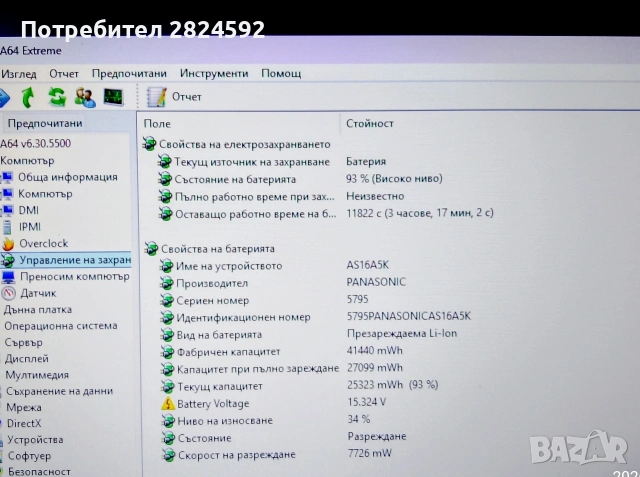Open the Отчет menu in menu bar
Image resolution: width=640 pixels, height=477 pixels.
pos(64,73)
